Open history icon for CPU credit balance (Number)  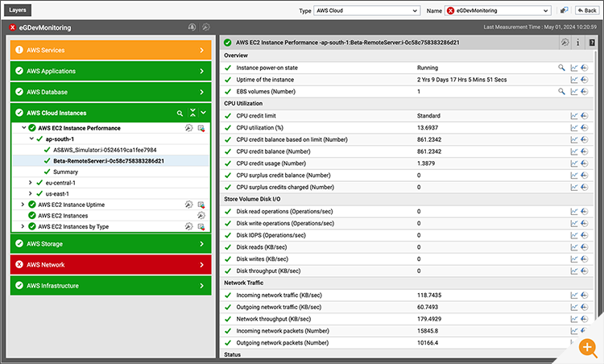tap(585, 151)
